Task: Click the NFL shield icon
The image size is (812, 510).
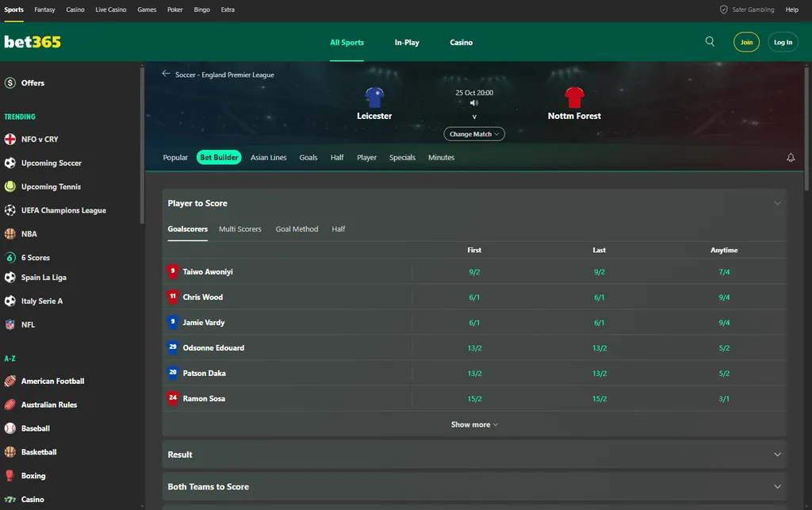Action: click(x=10, y=324)
